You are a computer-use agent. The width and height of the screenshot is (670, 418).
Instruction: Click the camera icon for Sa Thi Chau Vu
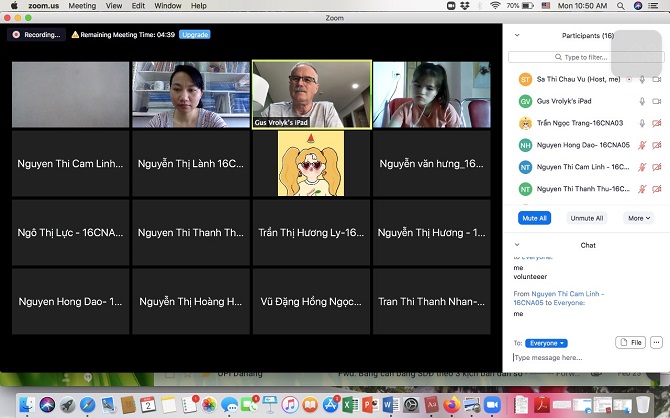click(x=656, y=79)
